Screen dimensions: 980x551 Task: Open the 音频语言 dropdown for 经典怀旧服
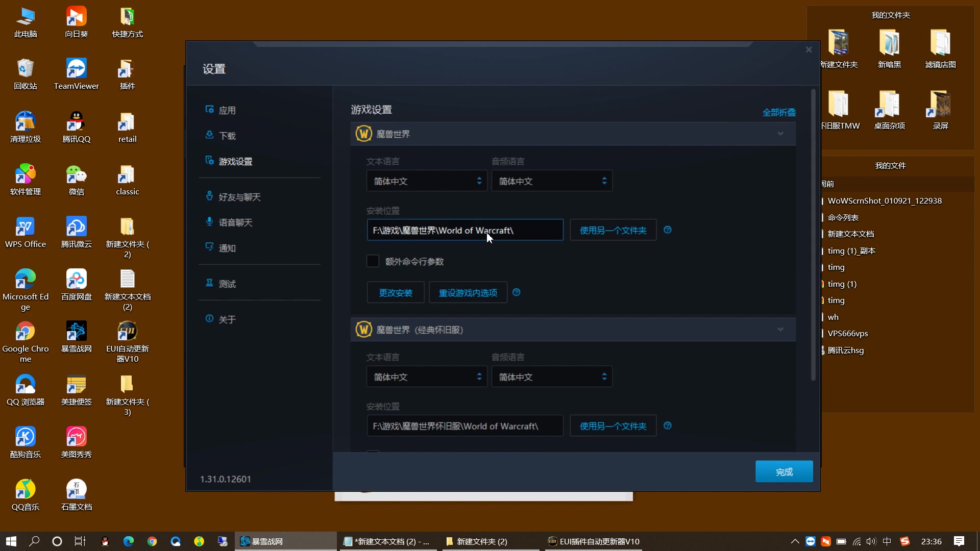click(552, 377)
